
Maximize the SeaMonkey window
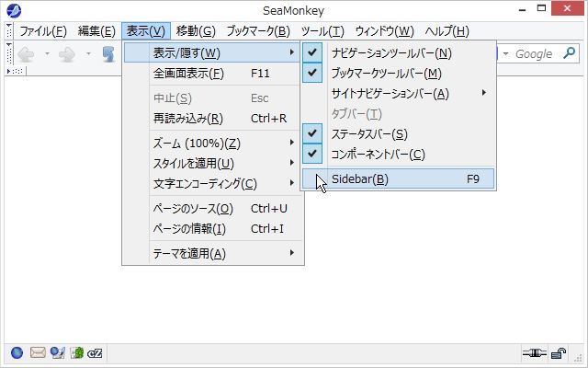[x=541, y=8]
